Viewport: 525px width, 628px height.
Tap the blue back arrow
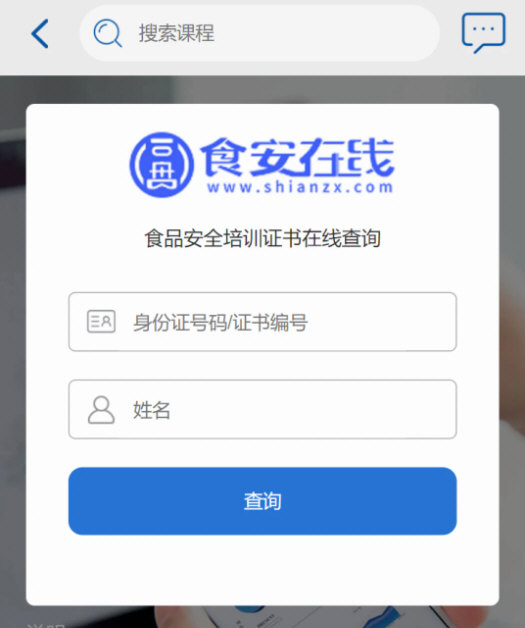(40, 34)
